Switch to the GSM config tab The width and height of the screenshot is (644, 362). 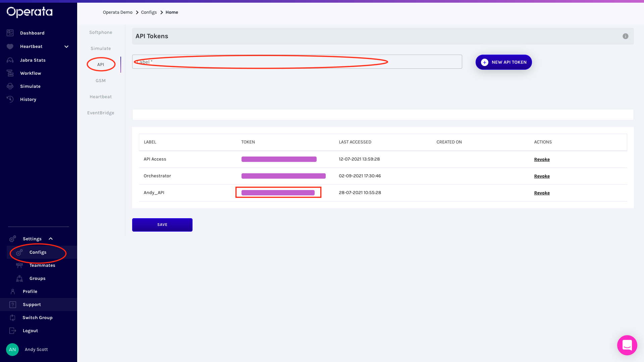[101, 81]
